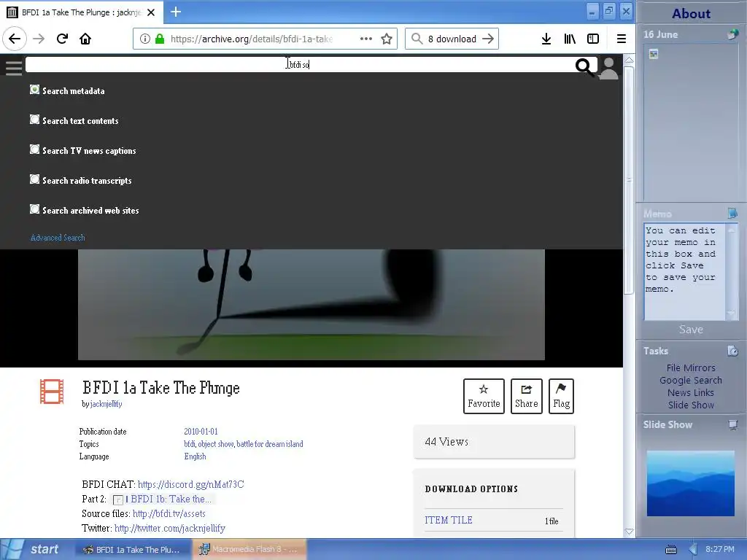Favorite this item with the star button
Image resolution: width=747 pixels, height=560 pixels.
[484, 396]
